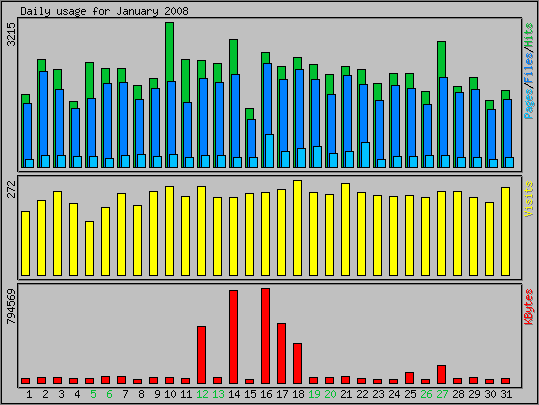
Task: Click day label 18 on the axis
Action: [x=298, y=394]
